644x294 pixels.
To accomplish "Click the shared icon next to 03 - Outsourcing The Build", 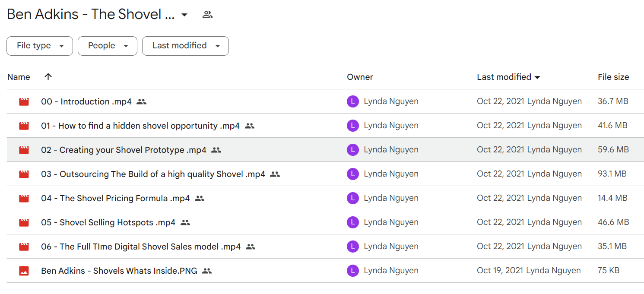I will tap(275, 174).
